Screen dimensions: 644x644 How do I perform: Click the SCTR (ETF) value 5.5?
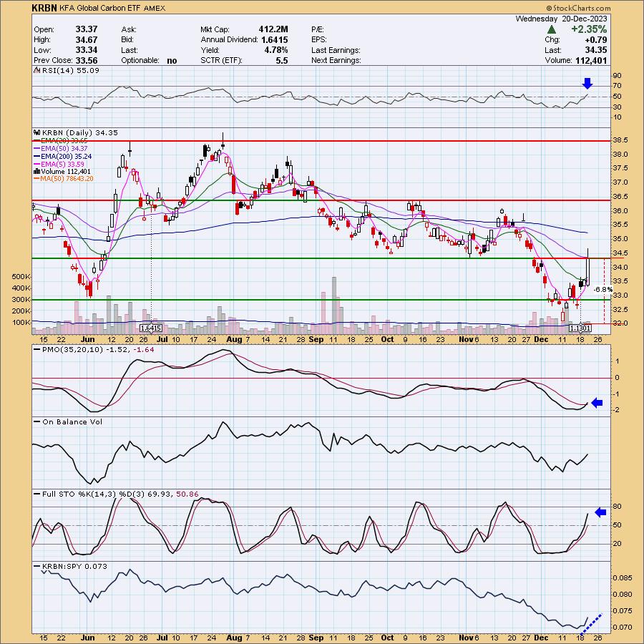(282, 60)
